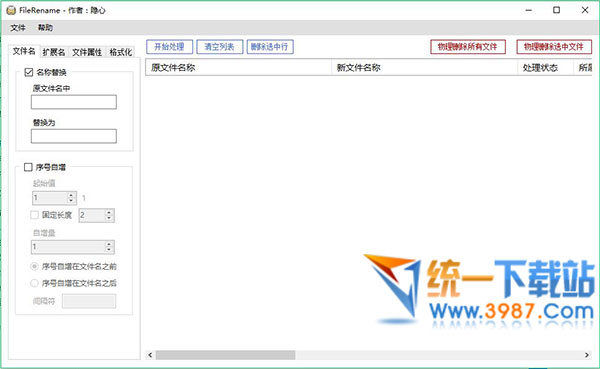Click the 原文件名中 text input field
The width and height of the screenshot is (600, 369).
pyautogui.click(x=74, y=102)
